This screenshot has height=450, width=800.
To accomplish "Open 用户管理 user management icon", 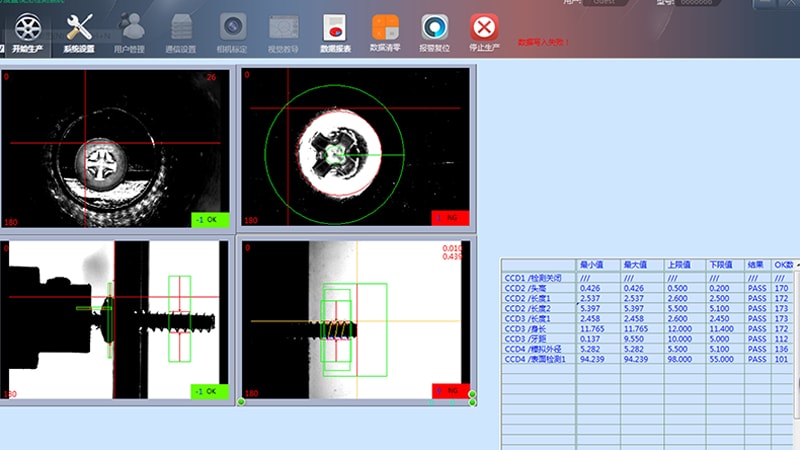I will (131, 27).
